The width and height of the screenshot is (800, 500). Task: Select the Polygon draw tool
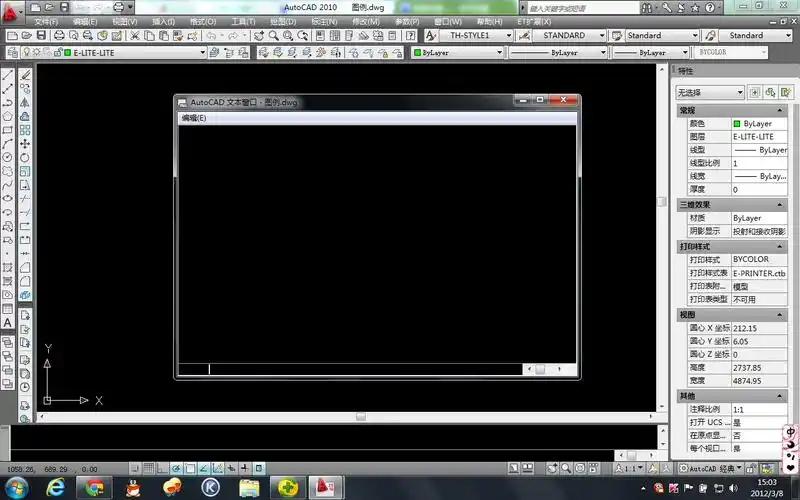(x=8, y=116)
